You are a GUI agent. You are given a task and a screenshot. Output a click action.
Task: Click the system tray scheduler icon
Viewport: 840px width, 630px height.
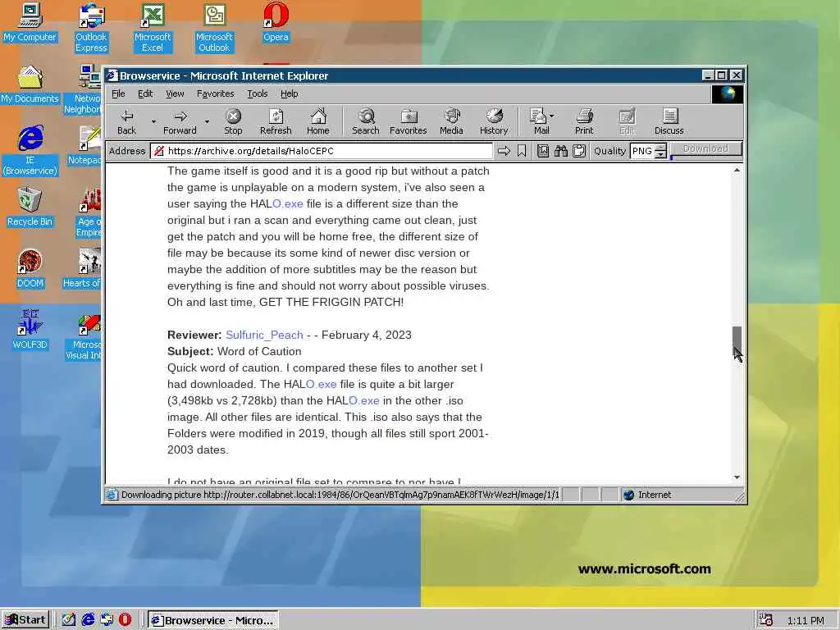[x=766, y=620]
